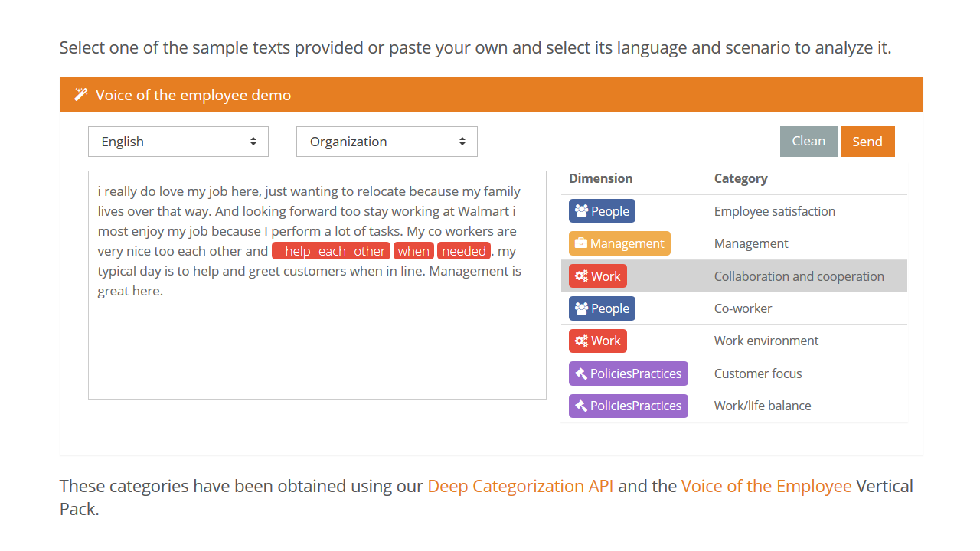Click the magic wand icon in demo header
The width and height of the screenshot is (980, 551).
80,95
